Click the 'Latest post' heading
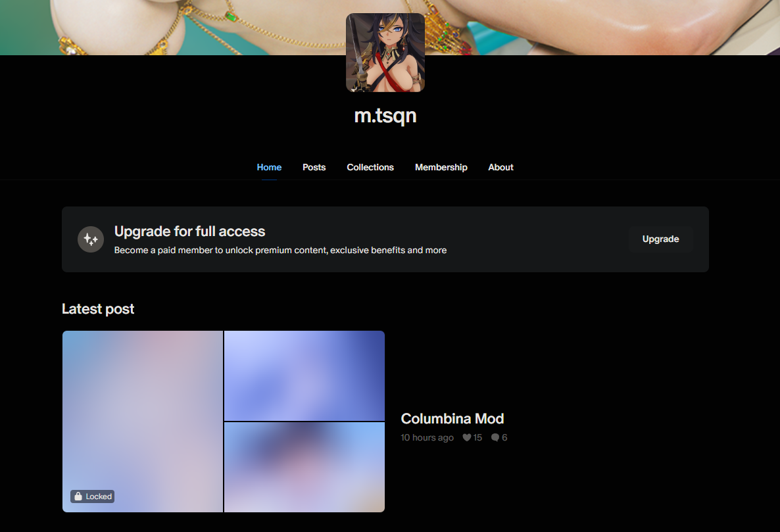 [x=98, y=309]
